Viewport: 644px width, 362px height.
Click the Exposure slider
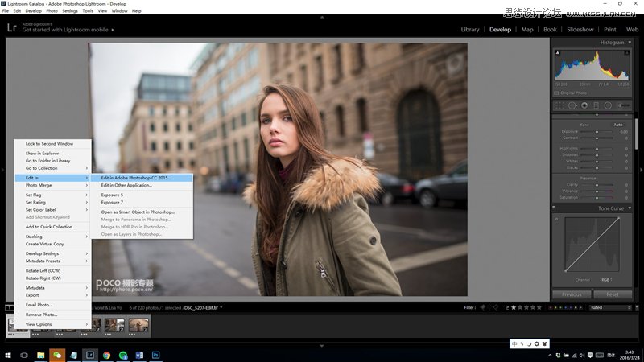click(x=597, y=131)
